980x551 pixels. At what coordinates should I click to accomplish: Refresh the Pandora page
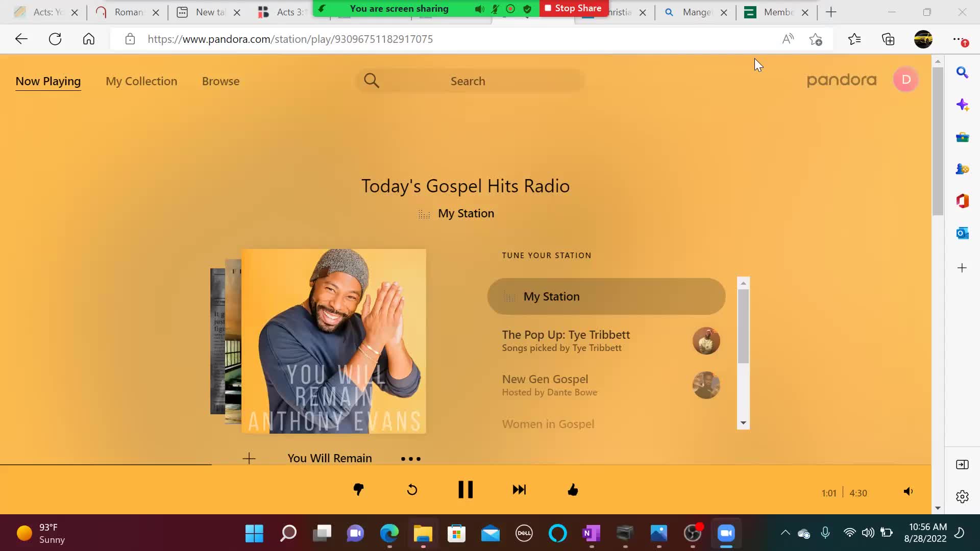click(x=55, y=39)
